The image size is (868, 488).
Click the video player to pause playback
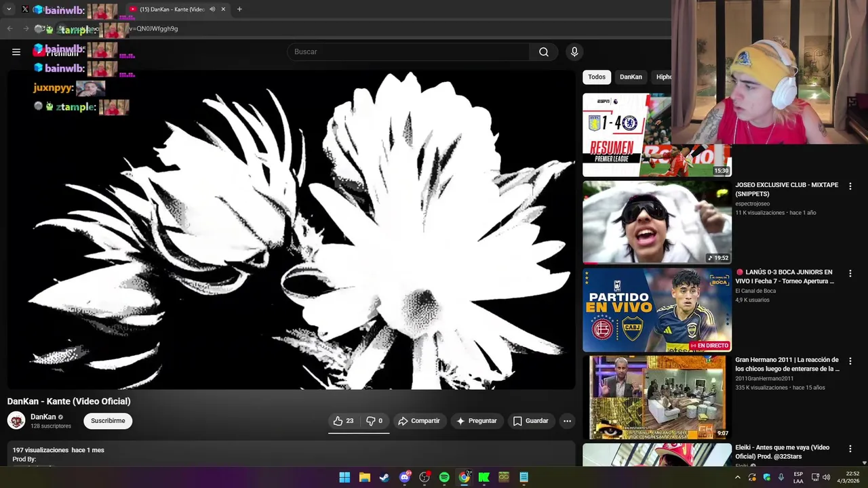coord(292,230)
